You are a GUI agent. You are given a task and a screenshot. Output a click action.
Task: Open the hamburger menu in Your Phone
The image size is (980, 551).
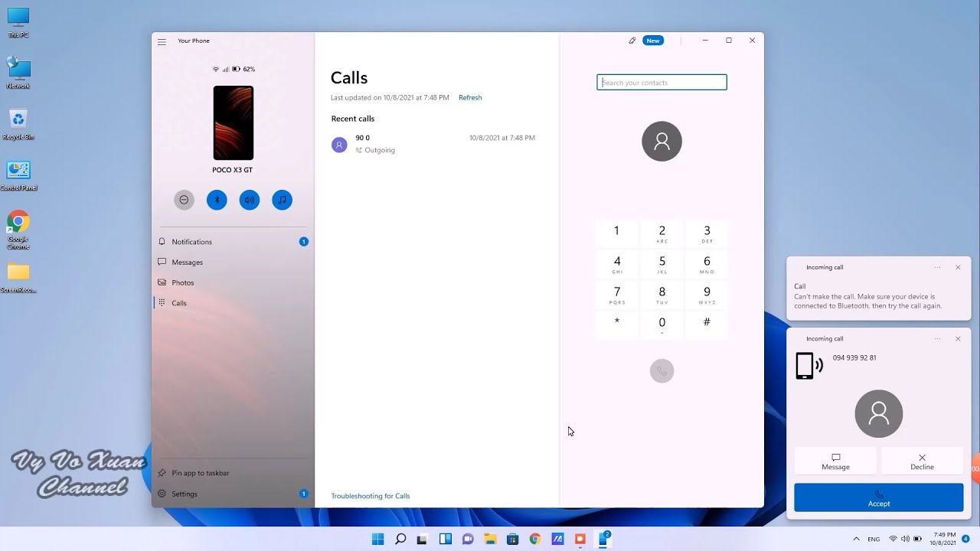pyautogui.click(x=162, y=41)
